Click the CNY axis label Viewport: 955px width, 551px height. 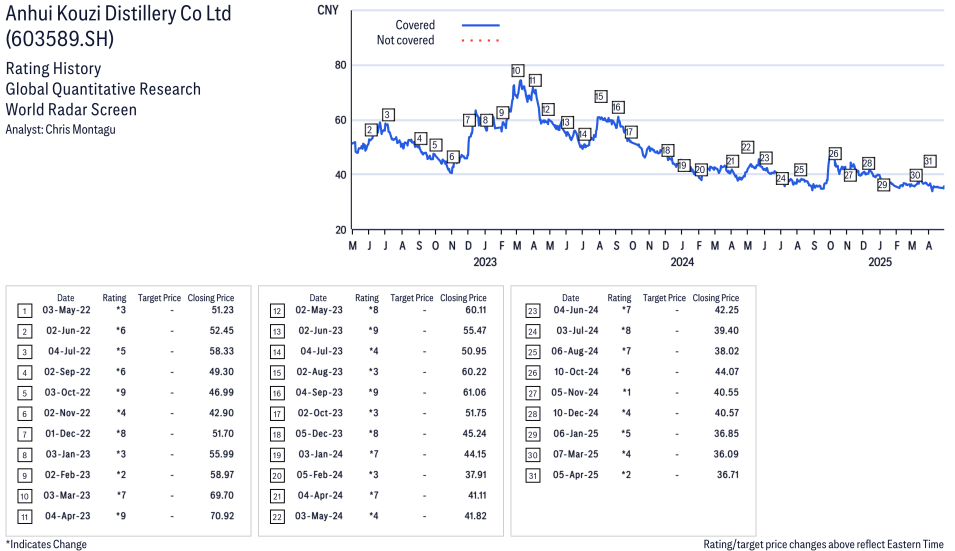click(328, 10)
